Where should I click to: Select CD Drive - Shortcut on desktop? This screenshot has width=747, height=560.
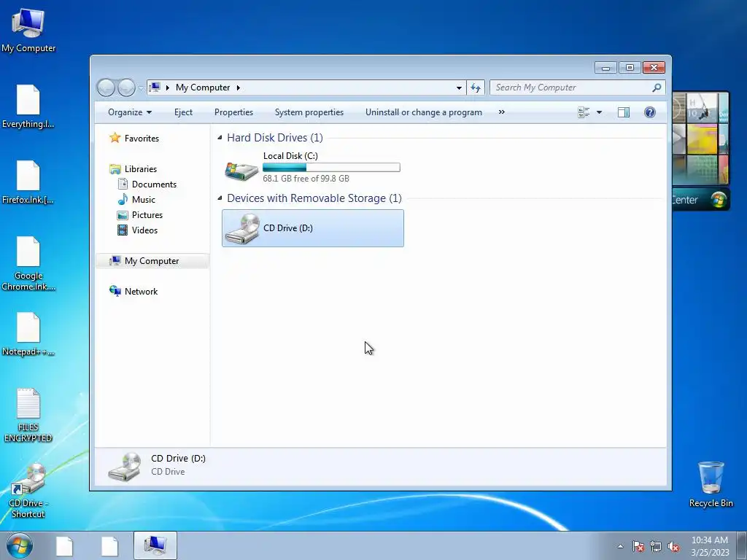point(28,491)
